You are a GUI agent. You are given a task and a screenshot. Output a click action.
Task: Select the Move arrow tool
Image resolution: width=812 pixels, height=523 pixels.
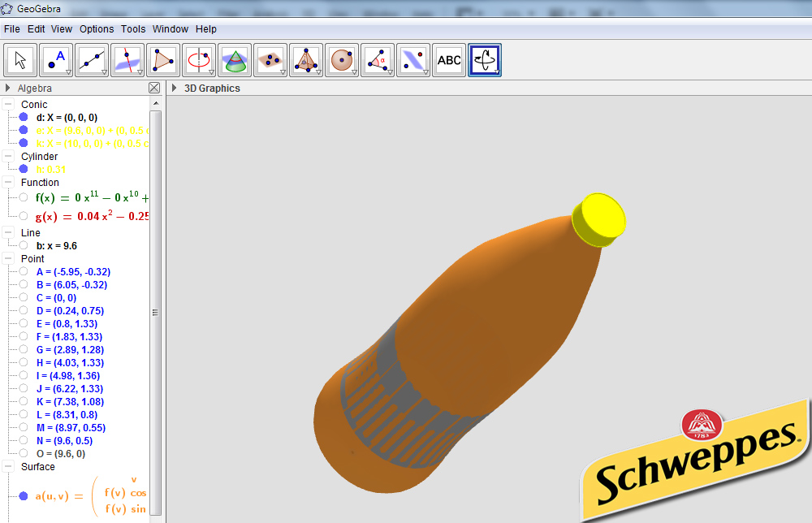point(20,60)
